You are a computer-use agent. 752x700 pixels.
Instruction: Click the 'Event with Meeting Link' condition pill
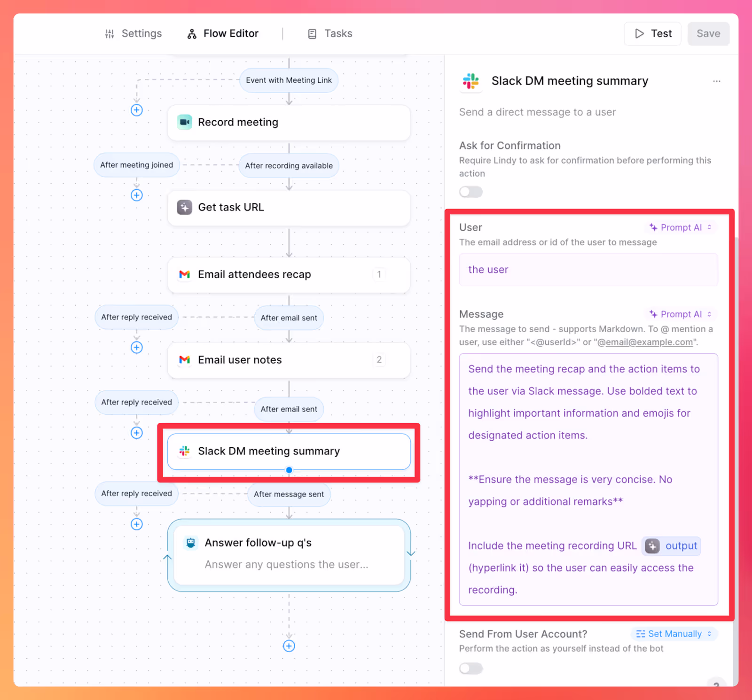pyautogui.click(x=289, y=80)
